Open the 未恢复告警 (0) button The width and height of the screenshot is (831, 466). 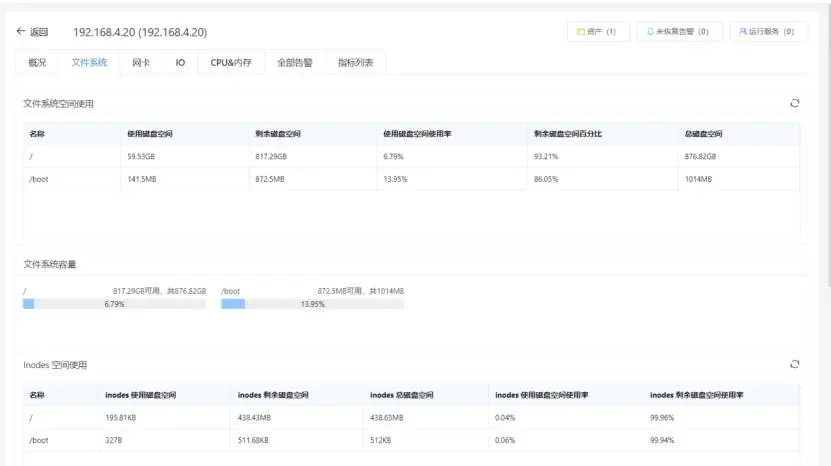click(x=680, y=32)
